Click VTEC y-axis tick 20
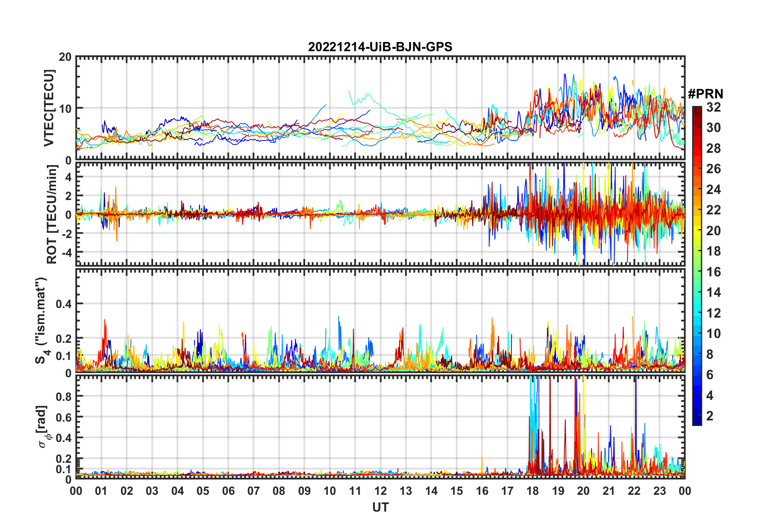This screenshot has width=761, height=532. [x=65, y=57]
